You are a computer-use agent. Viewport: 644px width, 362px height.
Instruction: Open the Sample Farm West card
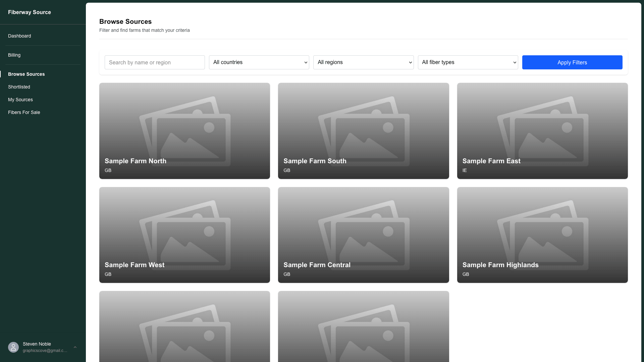tap(184, 235)
